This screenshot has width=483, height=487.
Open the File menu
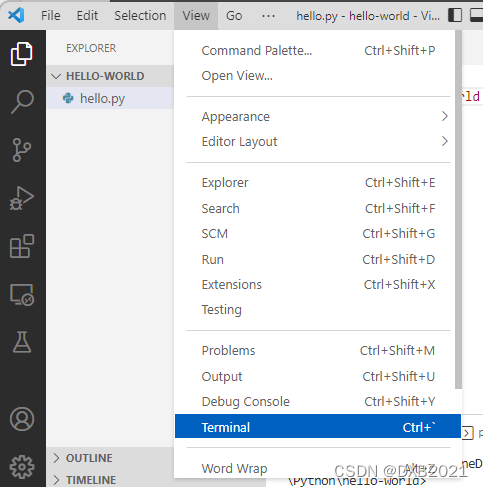(51, 16)
